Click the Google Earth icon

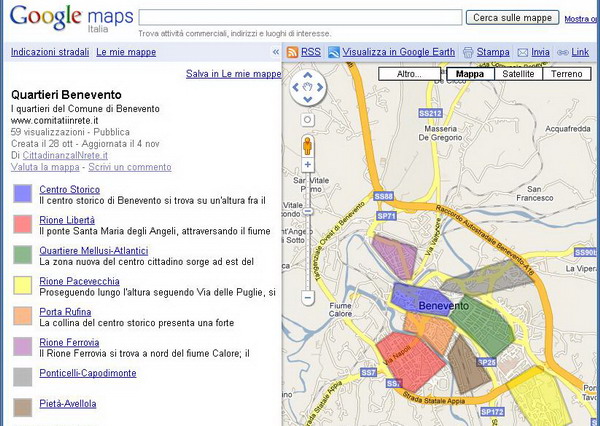[x=334, y=52]
